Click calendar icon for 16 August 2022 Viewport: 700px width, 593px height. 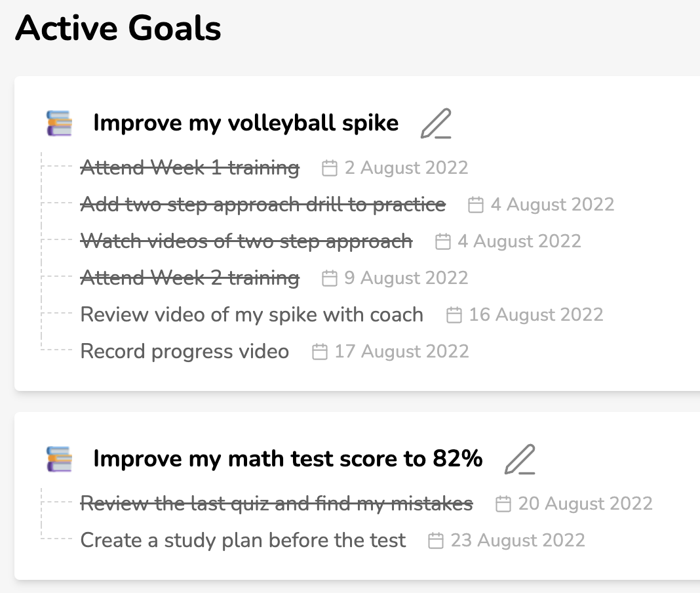pos(454,315)
